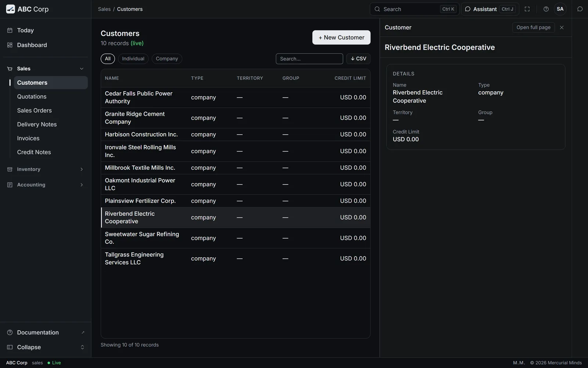Open the SA user avatar menu
588x368 pixels.
pyautogui.click(x=560, y=9)
